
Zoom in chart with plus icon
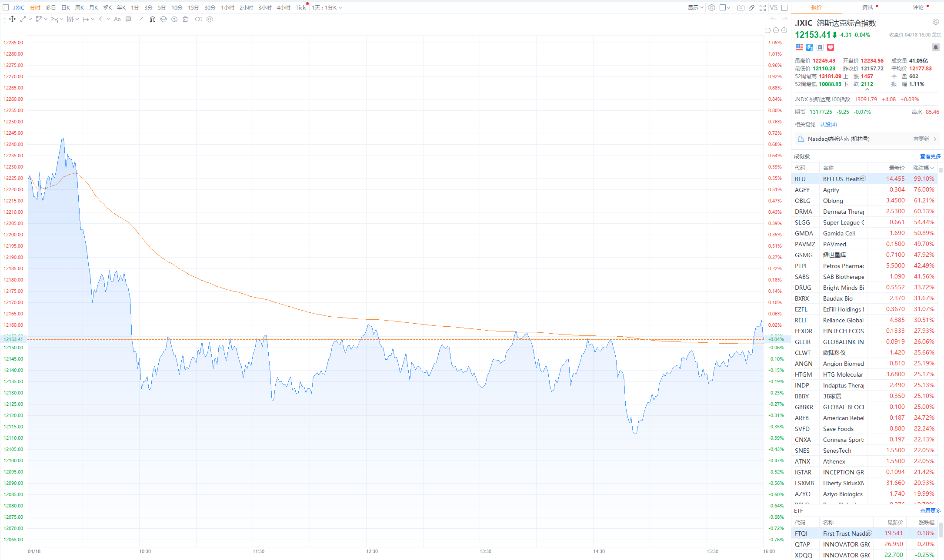tap(784, 30)
